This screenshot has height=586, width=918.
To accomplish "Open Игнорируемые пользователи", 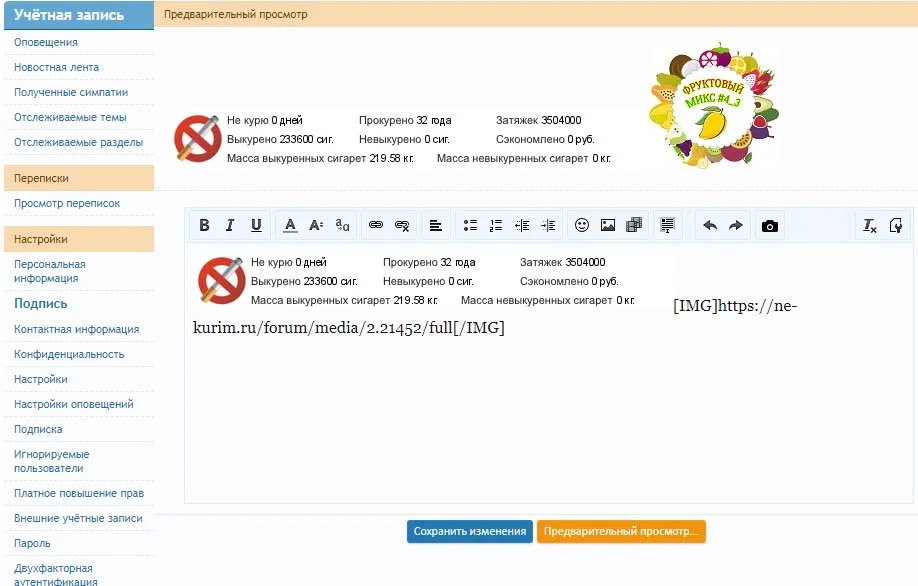I will (x=52, y=461).
